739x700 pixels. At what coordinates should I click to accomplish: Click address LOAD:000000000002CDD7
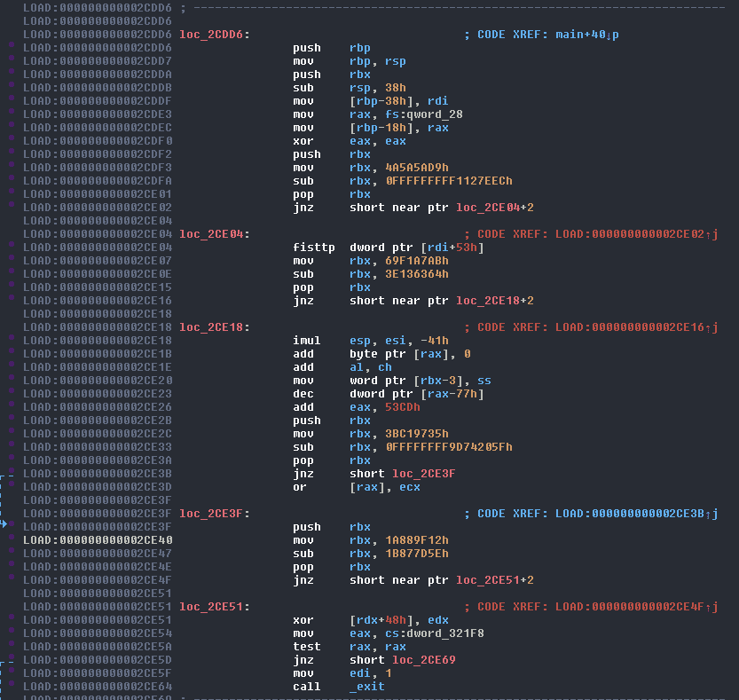[x=98, y=61]
